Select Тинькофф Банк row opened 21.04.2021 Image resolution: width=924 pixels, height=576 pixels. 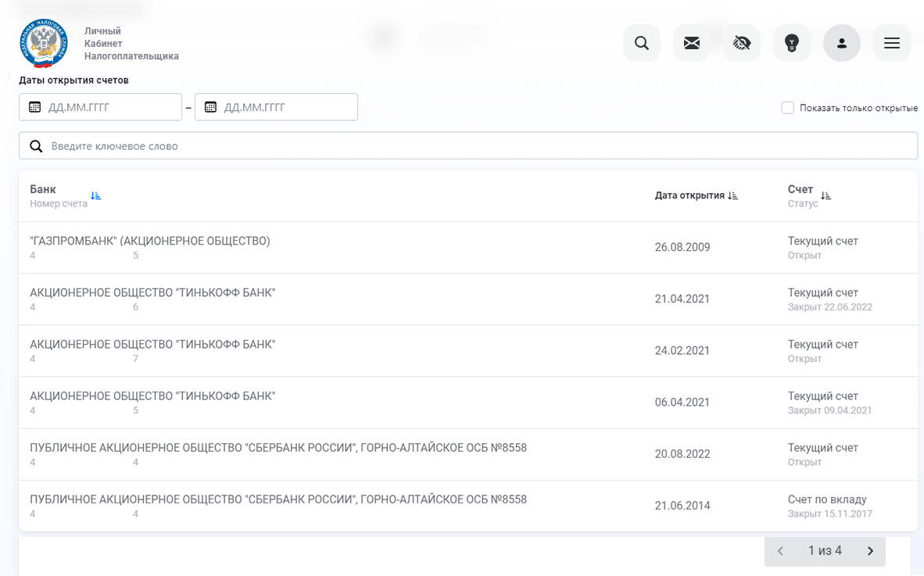[x=468, y=299]
